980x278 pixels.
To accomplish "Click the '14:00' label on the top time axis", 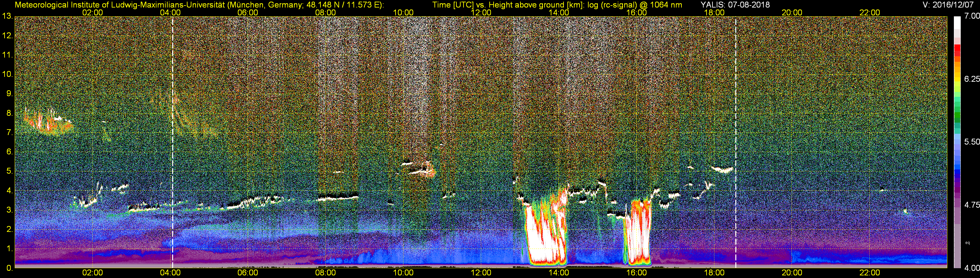I will (x=559, y=12).
